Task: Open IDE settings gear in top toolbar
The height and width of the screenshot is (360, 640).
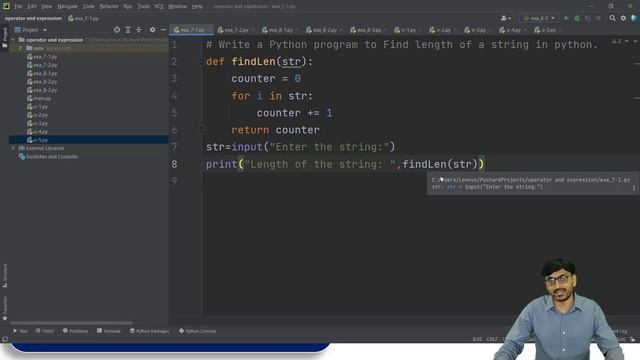Action: pyautogui.click(x=623, y=18)
